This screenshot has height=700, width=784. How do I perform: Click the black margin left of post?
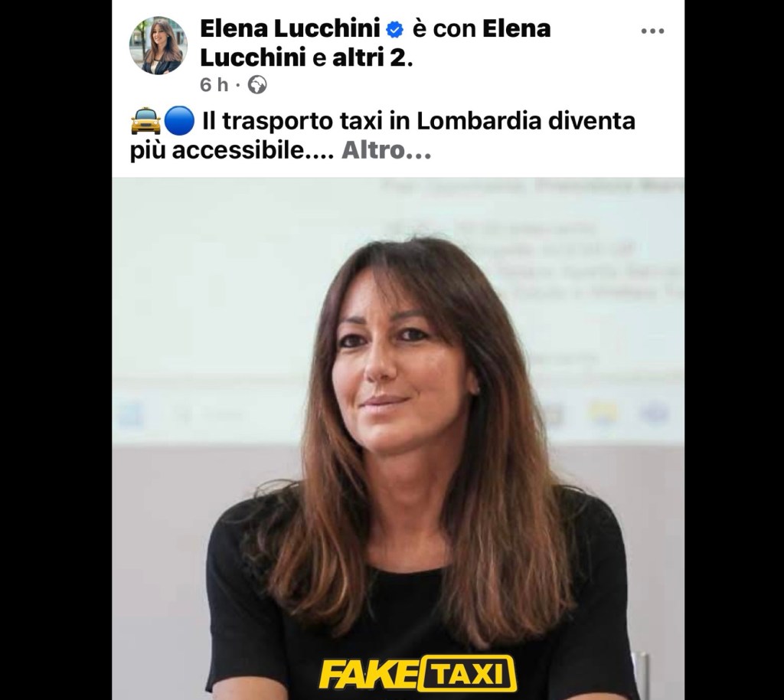[x=55, y=350]
